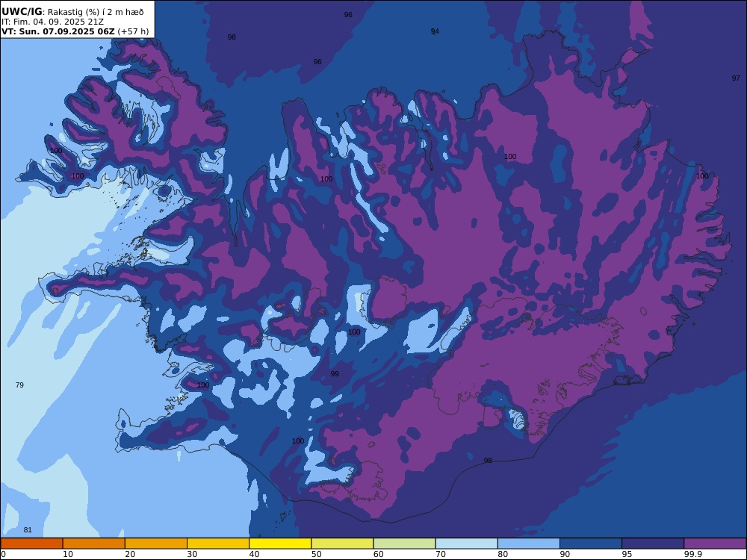Click legend tick label '50'
The image size is (747, 560).
tap(317, 554)
